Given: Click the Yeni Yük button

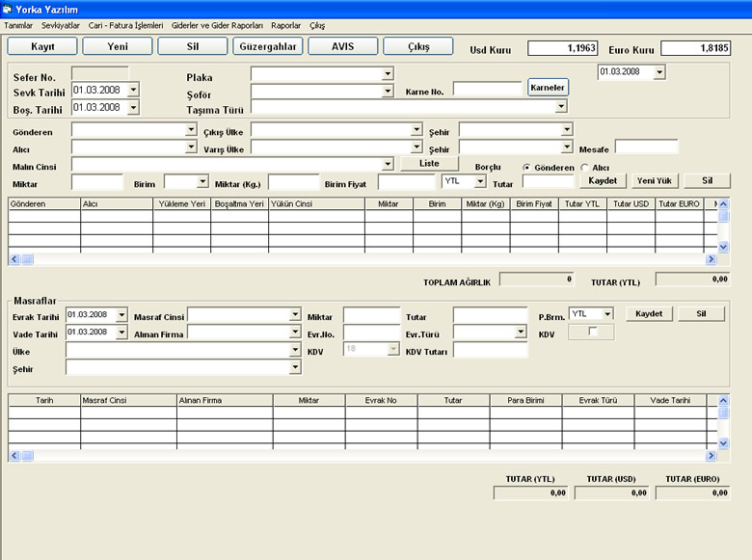Looking at the screenshot, I should (x=655, y=180).
